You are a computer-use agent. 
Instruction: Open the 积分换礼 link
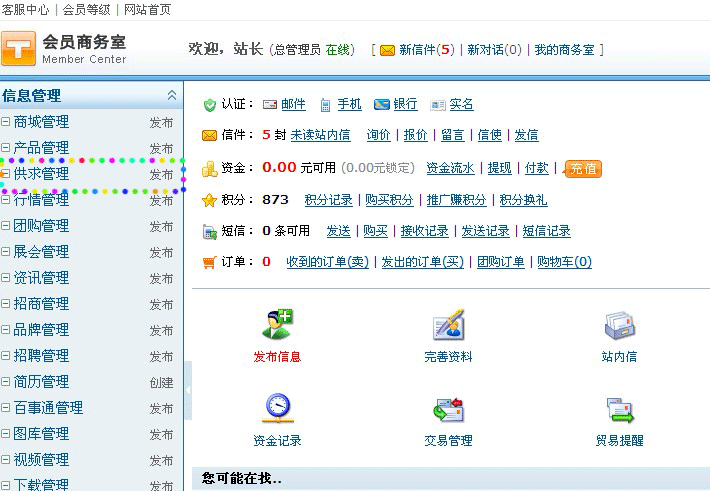coord(523,200)
